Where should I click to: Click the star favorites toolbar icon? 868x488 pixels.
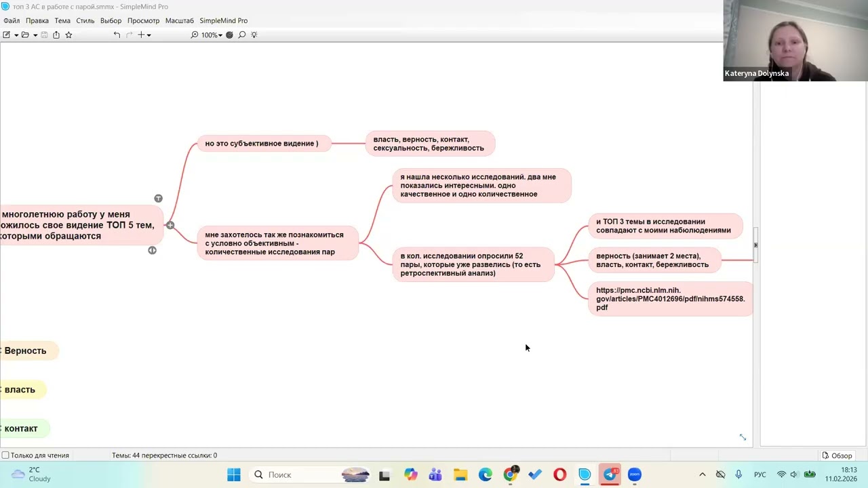[x=68, y=35]
